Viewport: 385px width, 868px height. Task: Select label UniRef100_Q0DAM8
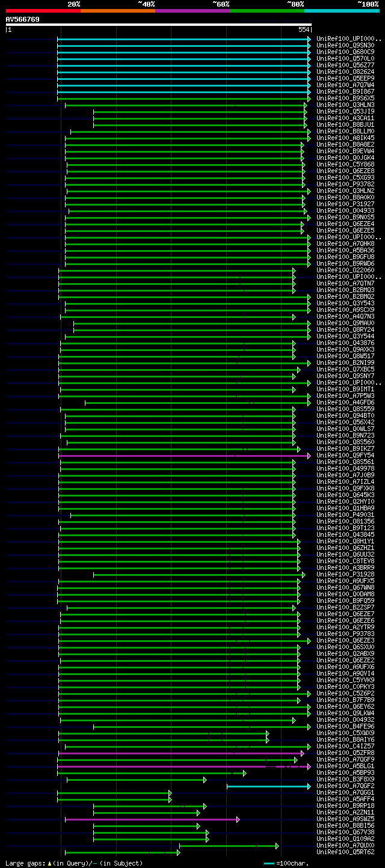pos(345,594)
